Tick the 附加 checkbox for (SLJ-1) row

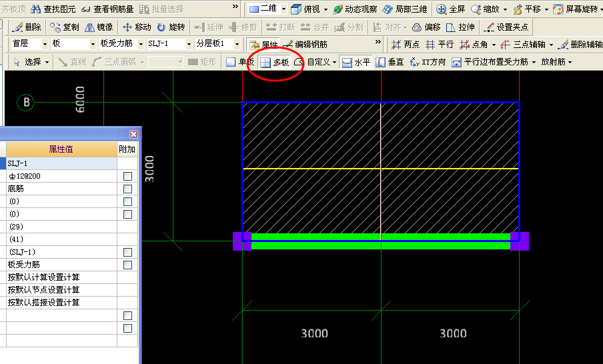pos(127,252)
